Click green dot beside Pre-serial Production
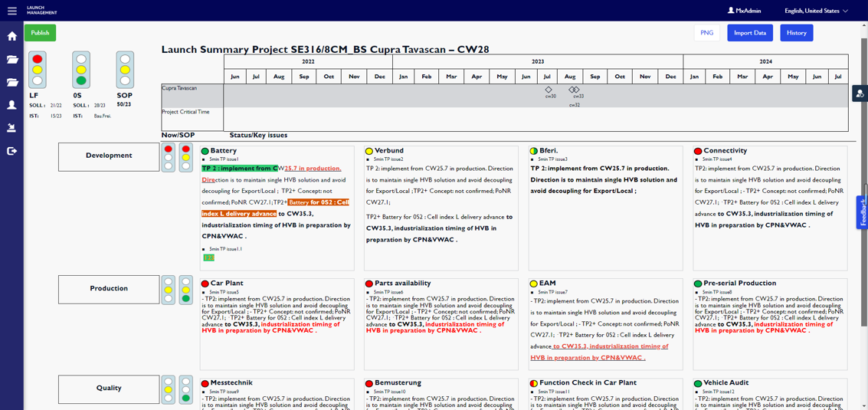This screenshot has width=868, height=410. [x=697, y=284]
